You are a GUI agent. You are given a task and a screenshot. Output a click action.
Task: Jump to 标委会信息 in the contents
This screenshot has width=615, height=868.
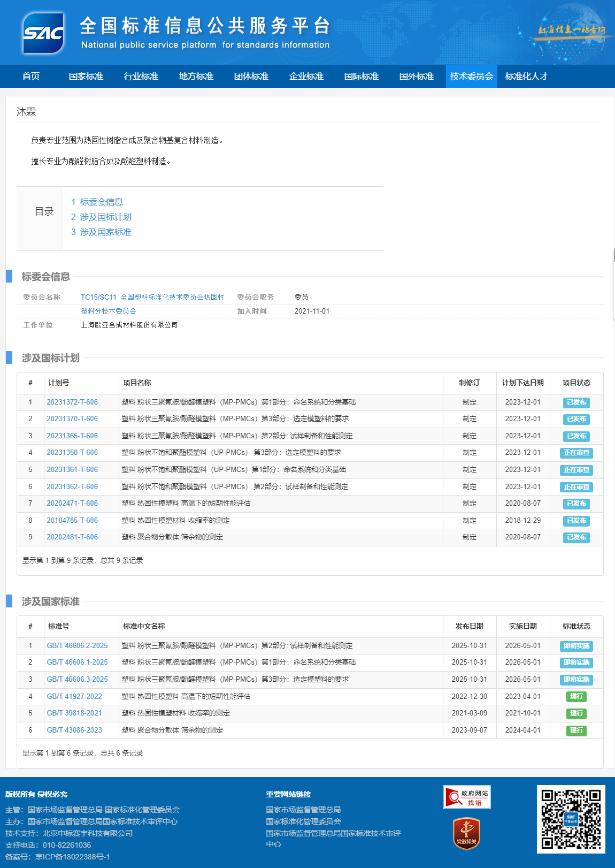click(101, 202)
